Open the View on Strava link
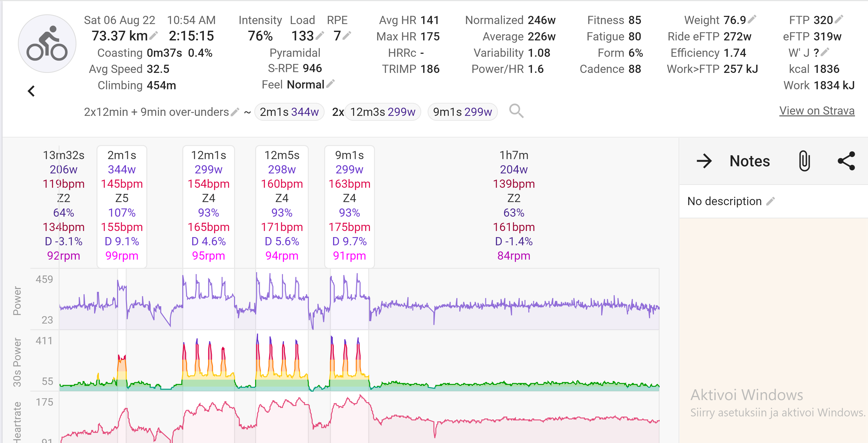Viewport: 868px width, 443px height. [x=816, y=110]
